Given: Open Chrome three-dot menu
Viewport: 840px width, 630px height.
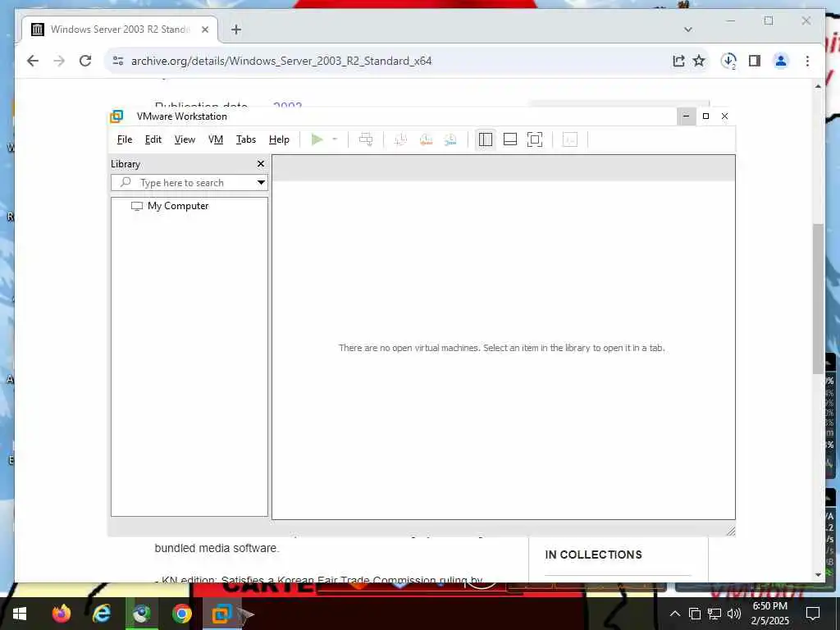Looking at the screenshot, I should [807, 61].
